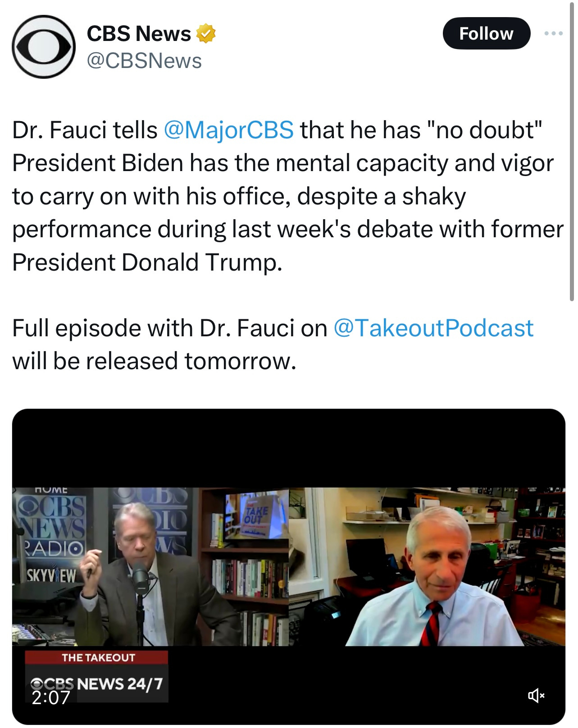The height and width of the screenshot is (728, 578).
Task: Click the gold verified badge
Action: coord(206,34)
